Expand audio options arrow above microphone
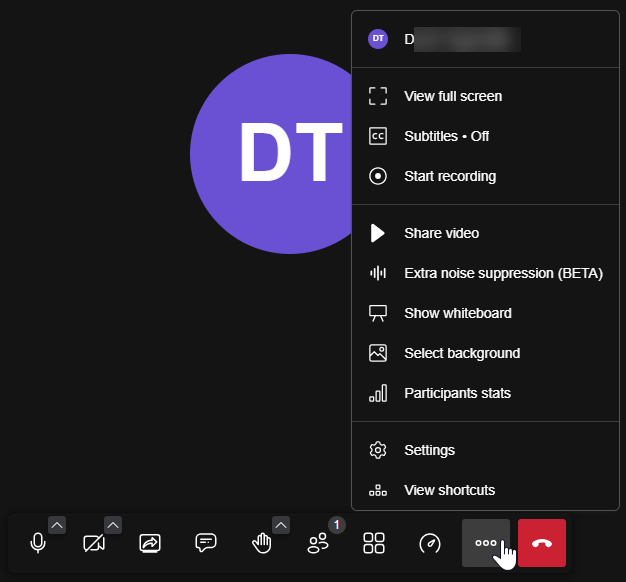The width and height of the screenshot is (626, 582). click(57, 525)
